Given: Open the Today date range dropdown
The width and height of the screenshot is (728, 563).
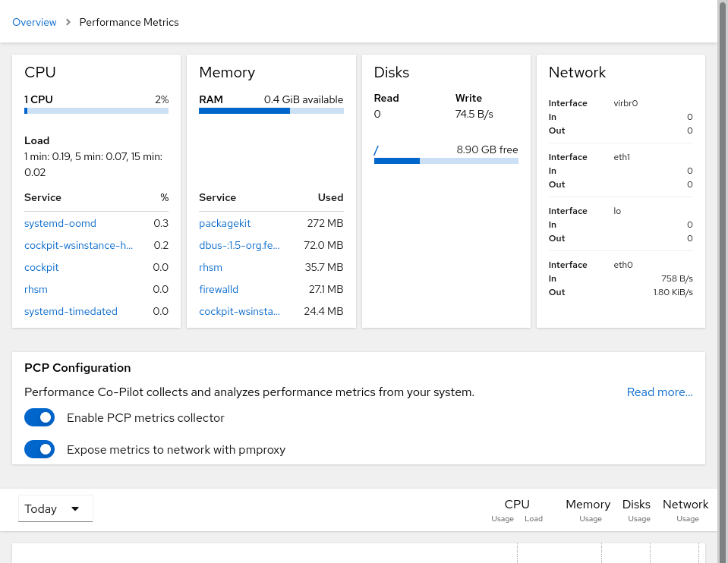Looking at the screenshot, I should coord(55,508).
